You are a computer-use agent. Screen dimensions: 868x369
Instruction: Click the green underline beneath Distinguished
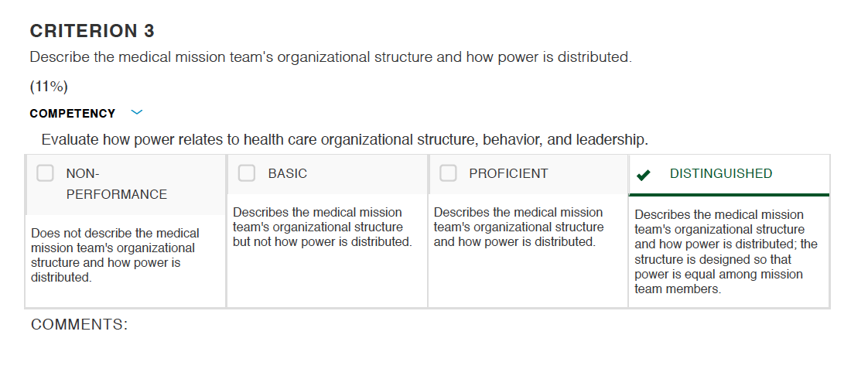[x=729, y=195]
